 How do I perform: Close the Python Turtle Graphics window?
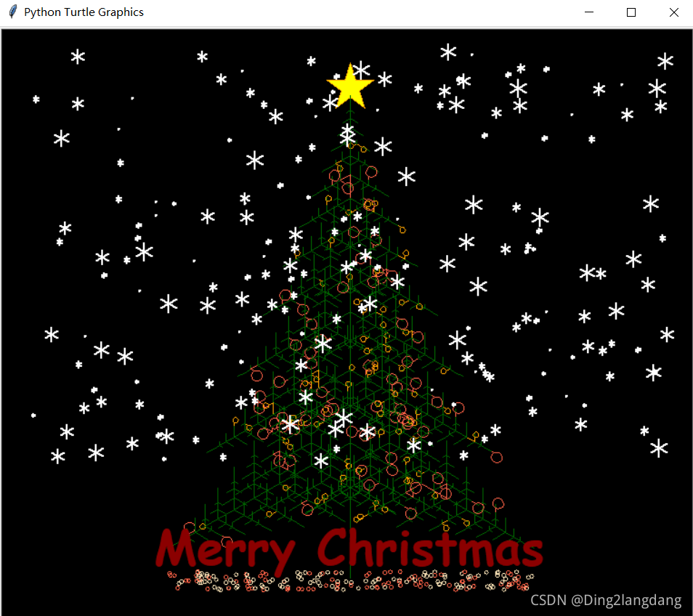pyautogui.click(x=673, y=12)
